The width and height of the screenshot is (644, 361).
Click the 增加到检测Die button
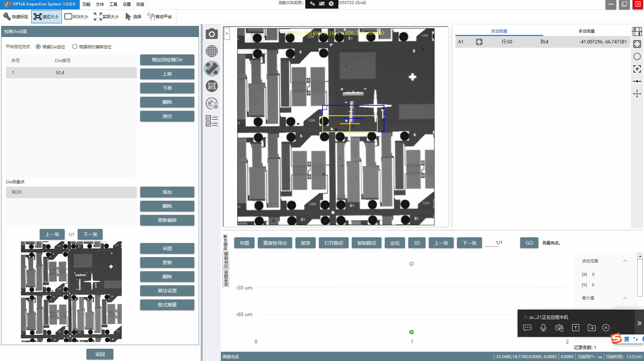[x=167, y=60]
